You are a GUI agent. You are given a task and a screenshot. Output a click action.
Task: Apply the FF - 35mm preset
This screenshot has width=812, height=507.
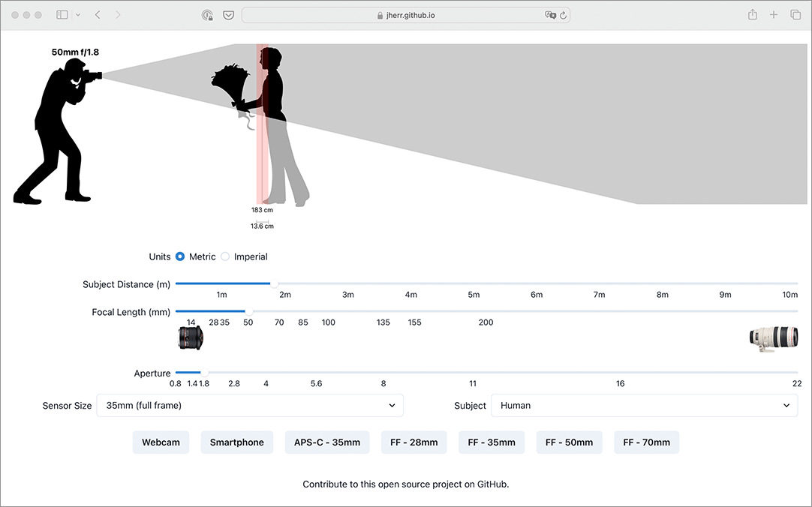(x=492, y=442)
